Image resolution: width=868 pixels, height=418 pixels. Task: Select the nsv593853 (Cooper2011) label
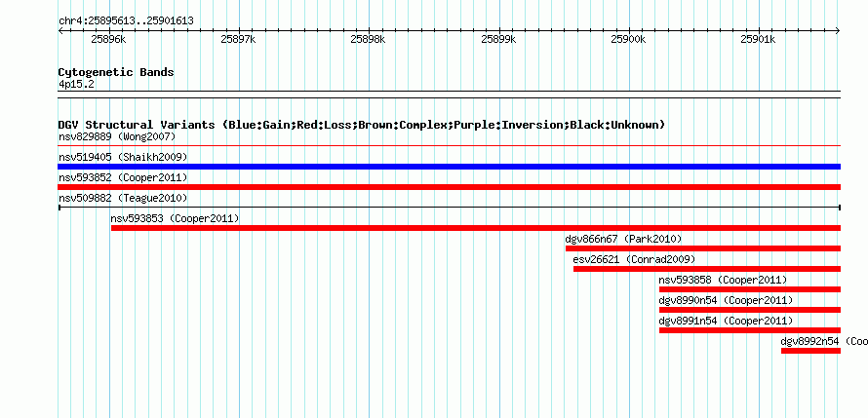[175, 218]
